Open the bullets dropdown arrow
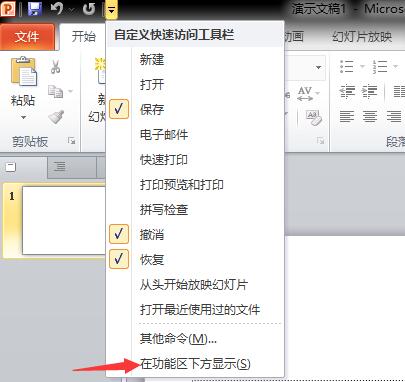The height and width of the screenshot is (382, 405). click(362, 67)
